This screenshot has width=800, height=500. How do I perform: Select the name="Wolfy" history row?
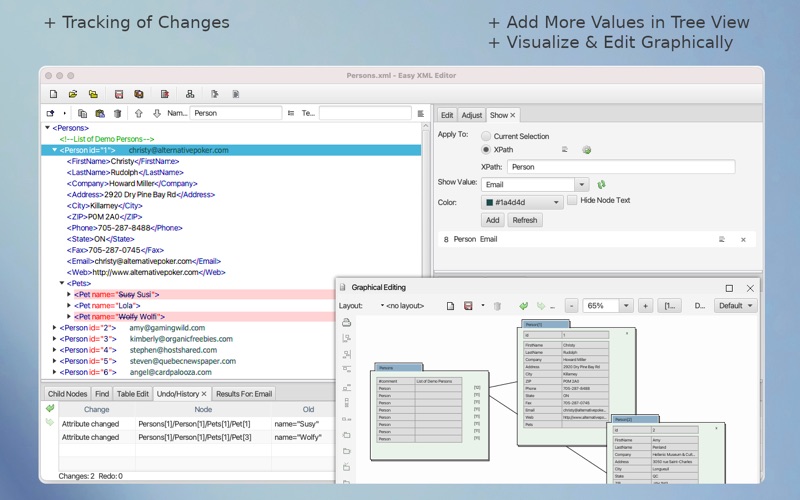[196, 437]
